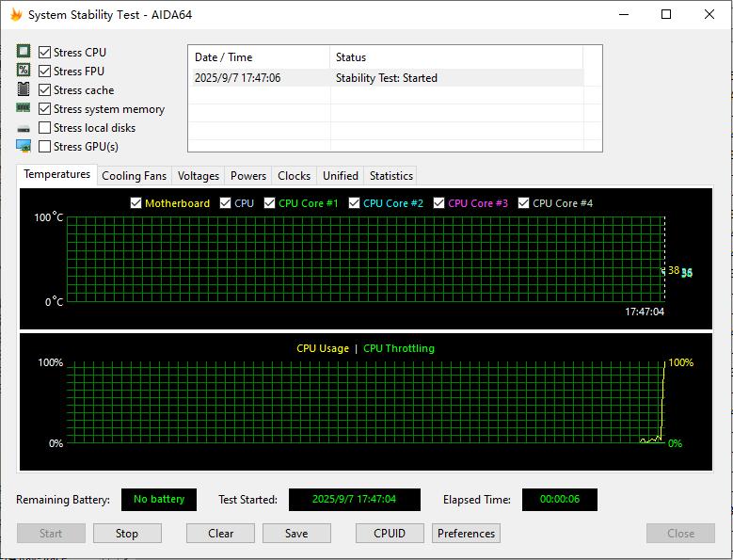
Task: Toggle CPU Core #4 graph checkbox
Action: 523,203
